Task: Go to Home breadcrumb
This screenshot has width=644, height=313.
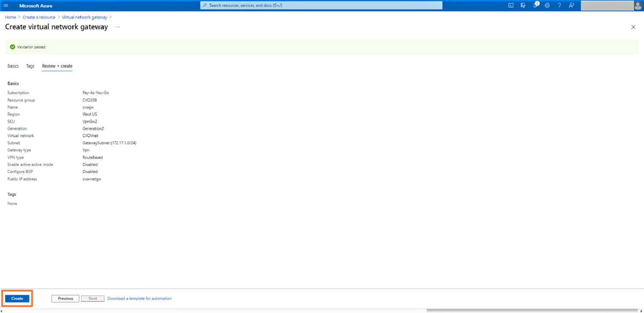Action: click(x=10, y=17)
